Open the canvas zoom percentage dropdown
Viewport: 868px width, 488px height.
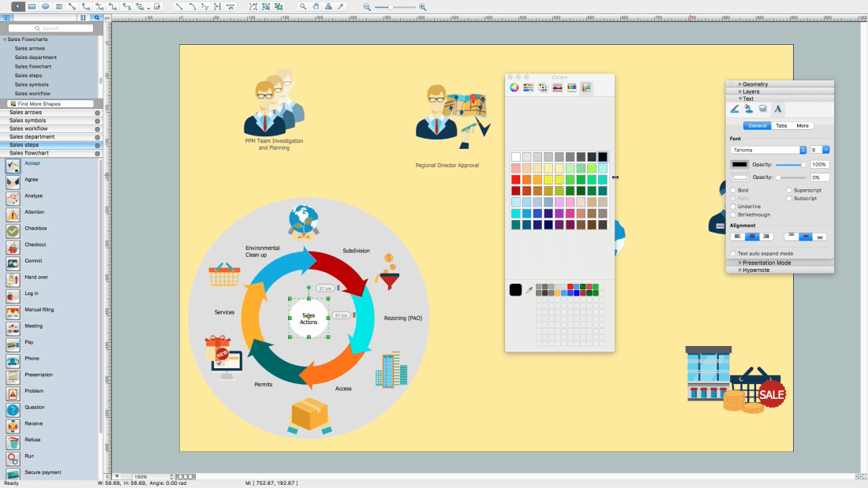point(153,476)
